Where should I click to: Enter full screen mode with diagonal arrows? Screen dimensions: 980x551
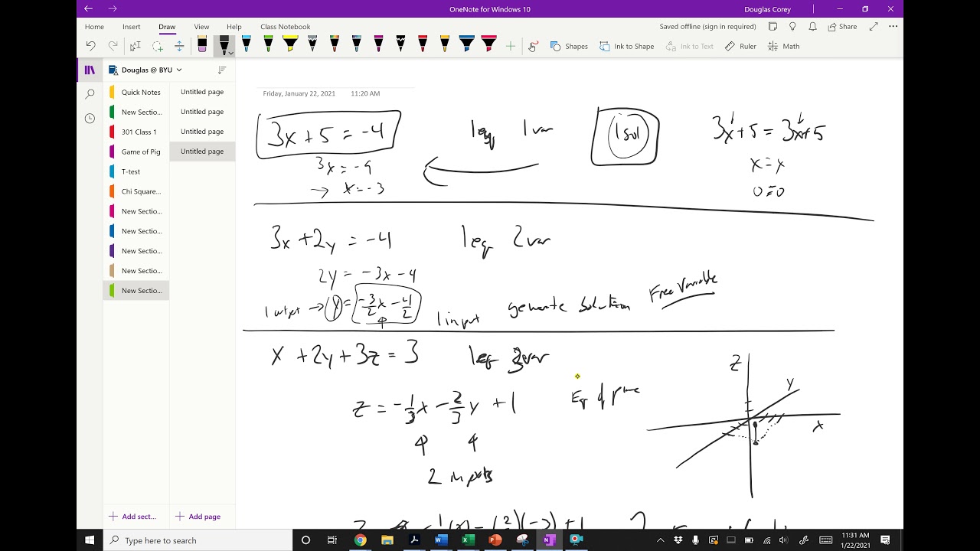(x=874, y=27)
